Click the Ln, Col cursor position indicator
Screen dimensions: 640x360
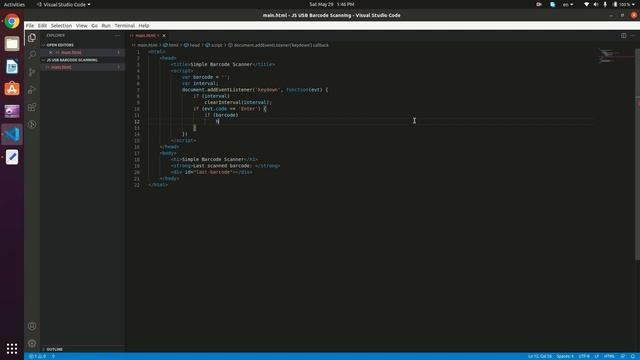(x=539, y=356)
